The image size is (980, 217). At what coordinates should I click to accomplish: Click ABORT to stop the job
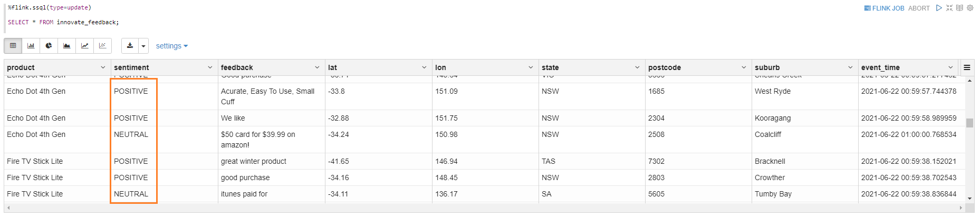pos(919,8)
